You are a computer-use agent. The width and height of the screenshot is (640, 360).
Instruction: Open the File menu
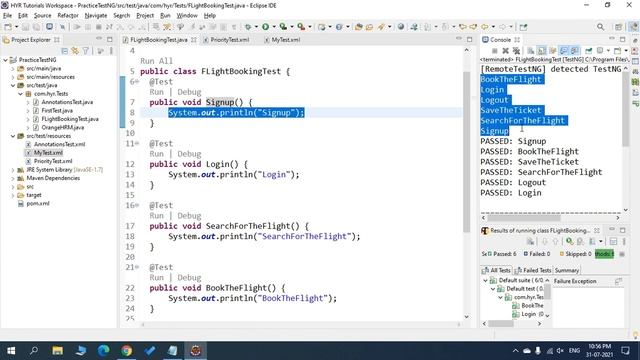pos(7,16)
